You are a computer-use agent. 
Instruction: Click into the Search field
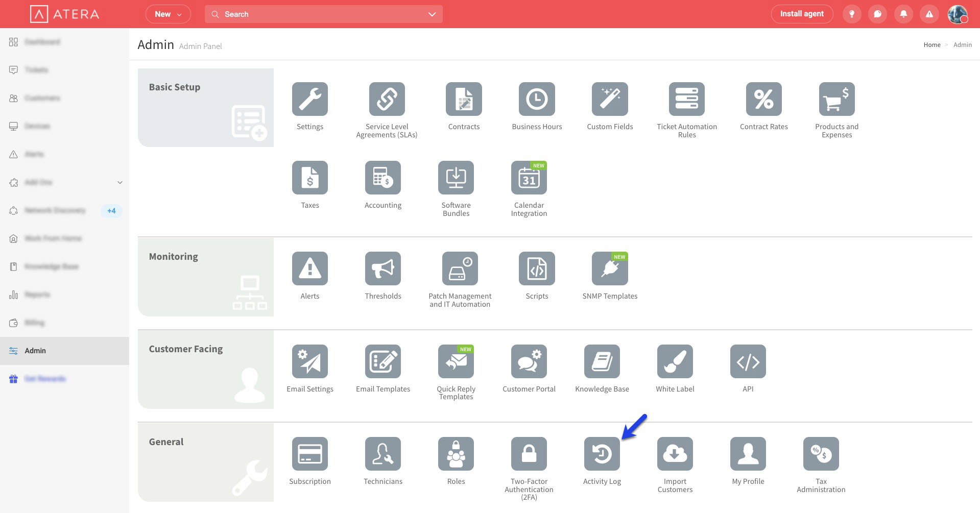324,14
